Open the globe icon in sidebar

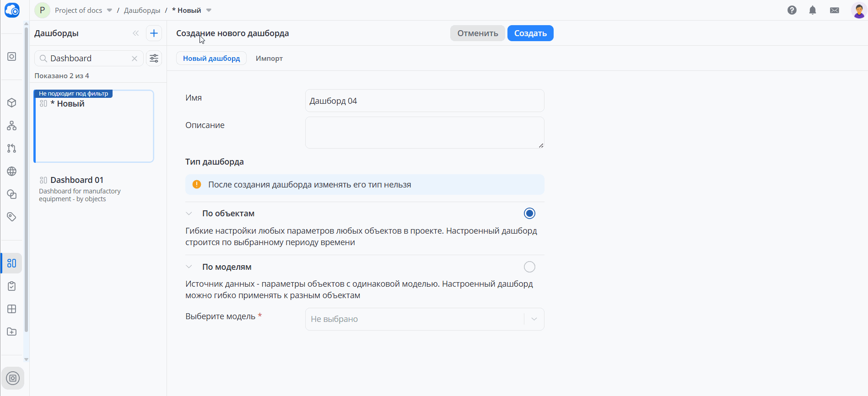click(12, 171)
